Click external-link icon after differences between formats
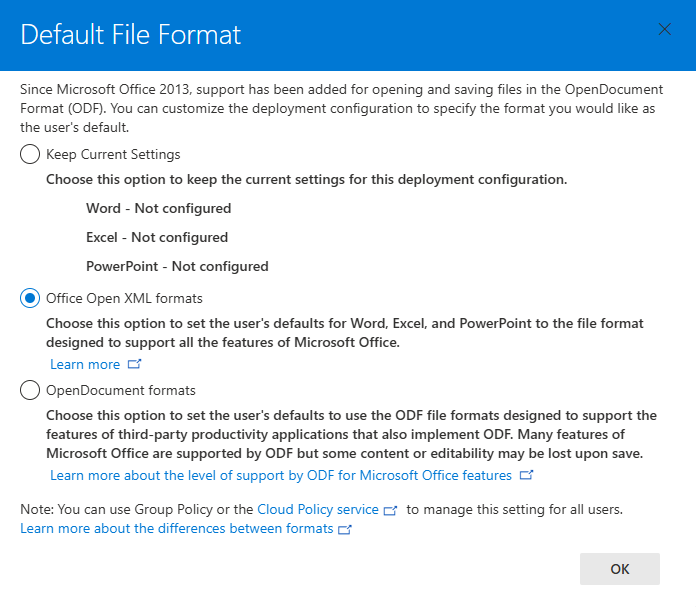The image size is (696, 607). tap(344, 529)
